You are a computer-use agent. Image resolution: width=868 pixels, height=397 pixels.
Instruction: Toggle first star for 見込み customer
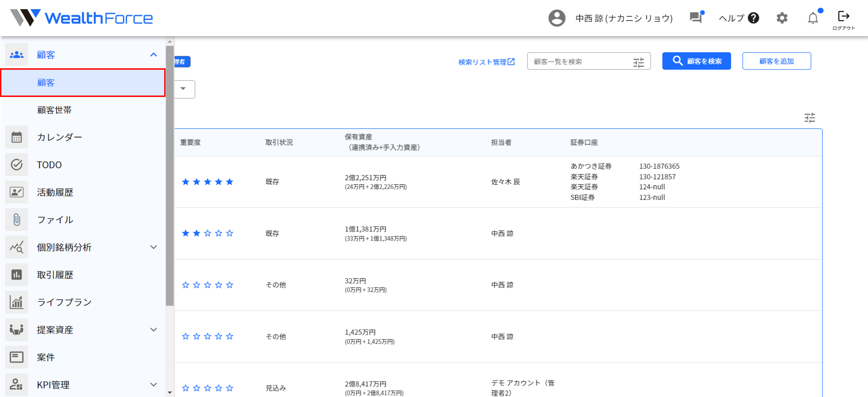[x=185, y=388]
